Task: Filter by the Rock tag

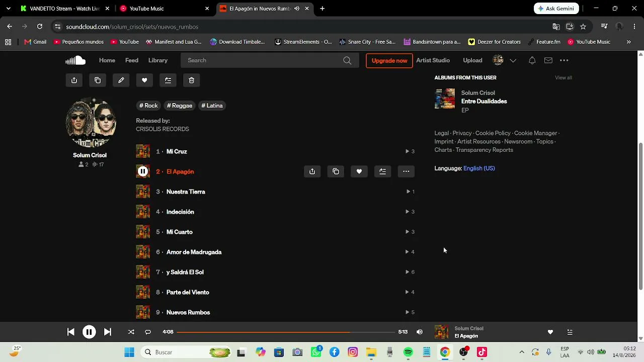Action: coord(148,106)
